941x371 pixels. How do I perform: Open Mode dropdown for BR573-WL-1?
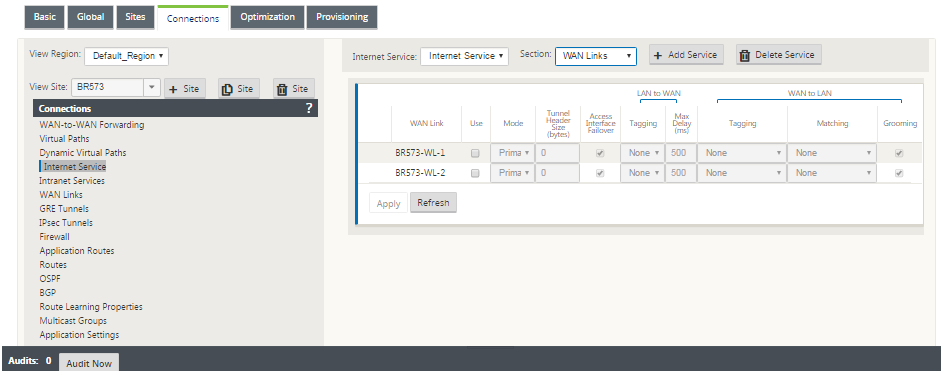513,153
